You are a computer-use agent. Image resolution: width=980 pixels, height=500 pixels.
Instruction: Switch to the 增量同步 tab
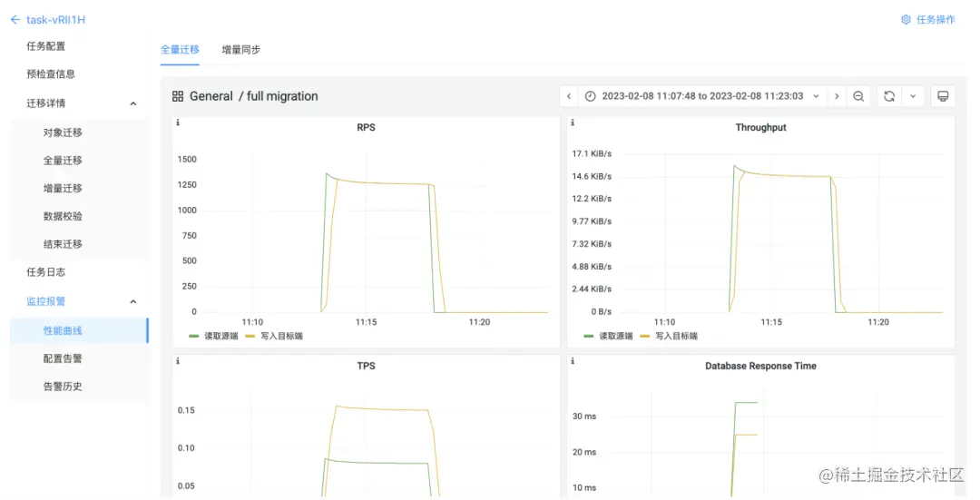point(241,49)
